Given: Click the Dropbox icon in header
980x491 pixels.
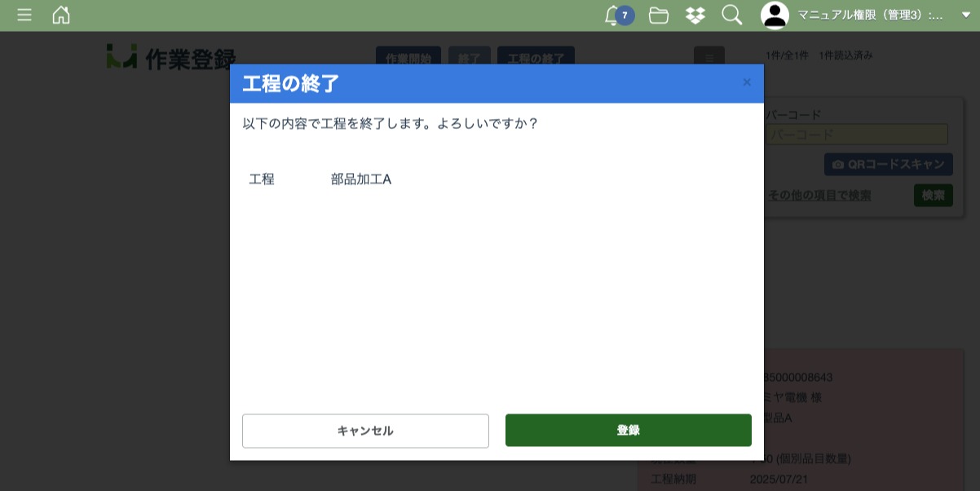Looking at the screenshot, I should click(x=695, y=15).
